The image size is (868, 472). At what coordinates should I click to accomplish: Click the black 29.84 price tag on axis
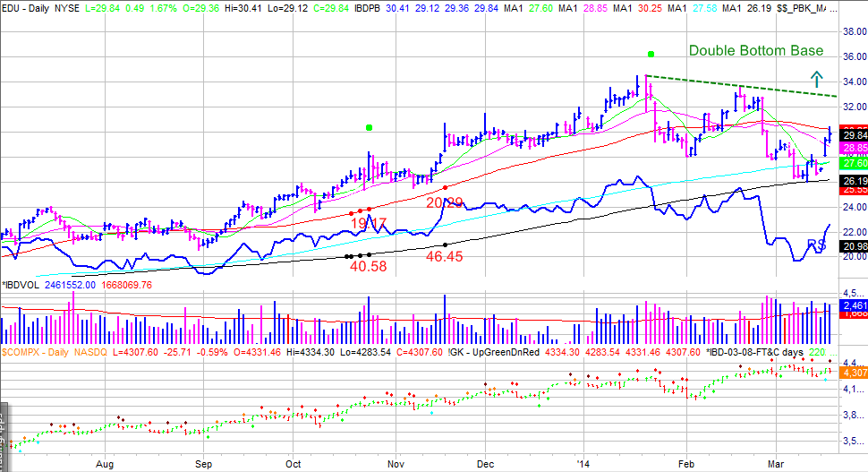[855, 135]
